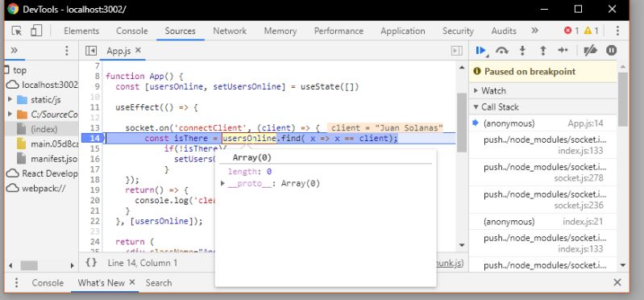644x300 pixels.
Task: Click the Paused on breakpoint banner
Action: pos(542,72)
